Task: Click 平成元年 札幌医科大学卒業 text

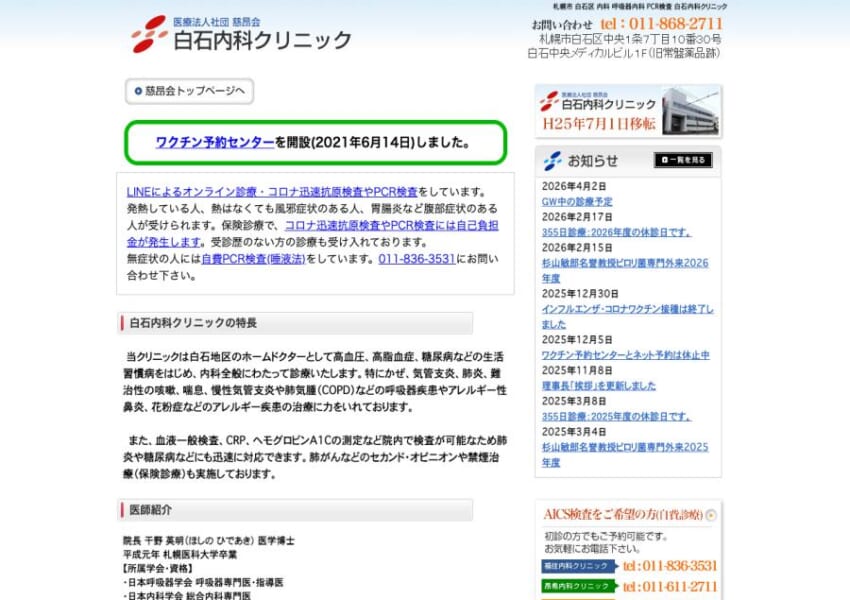Action: 180,554
